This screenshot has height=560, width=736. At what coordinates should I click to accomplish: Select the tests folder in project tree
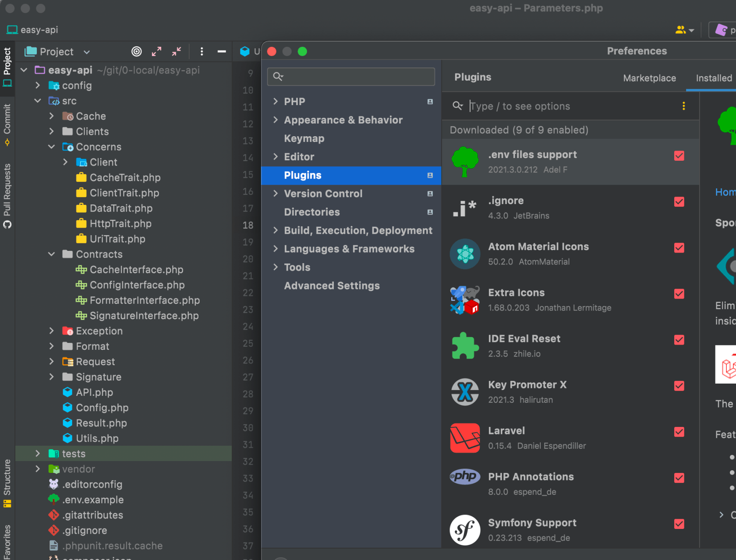point(124,454)
